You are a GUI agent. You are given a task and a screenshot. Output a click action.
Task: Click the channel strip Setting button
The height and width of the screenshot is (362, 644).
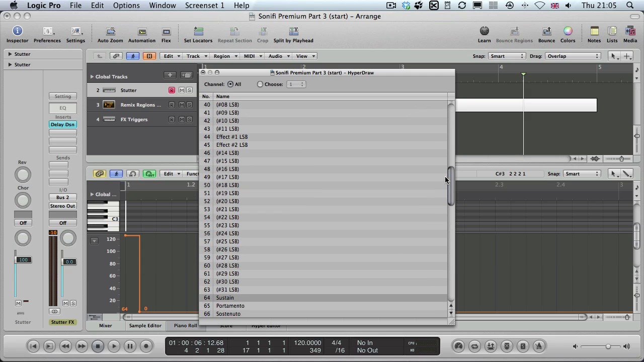62,97
